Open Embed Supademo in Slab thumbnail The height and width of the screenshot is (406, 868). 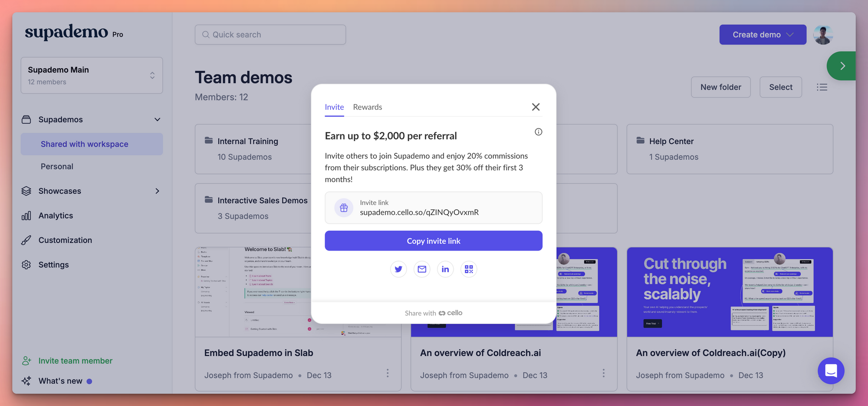pyautogui.click(x=253, y=292)
